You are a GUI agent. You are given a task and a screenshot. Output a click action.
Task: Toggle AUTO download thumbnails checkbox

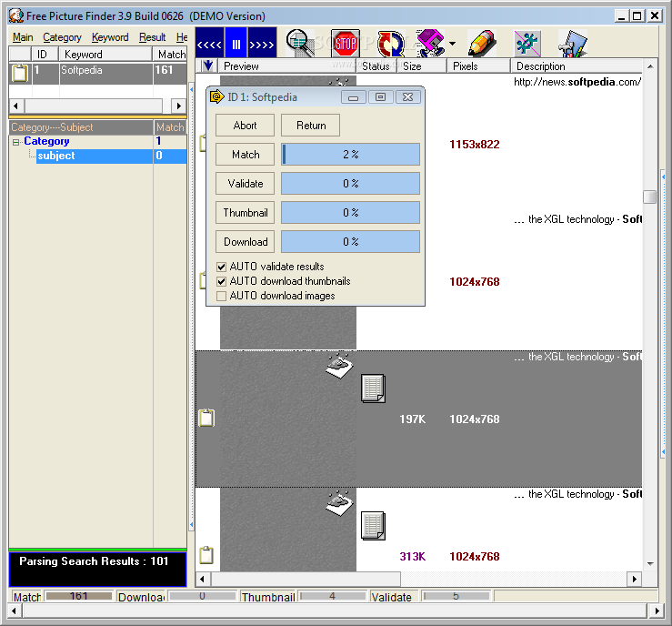pos(221,281)
